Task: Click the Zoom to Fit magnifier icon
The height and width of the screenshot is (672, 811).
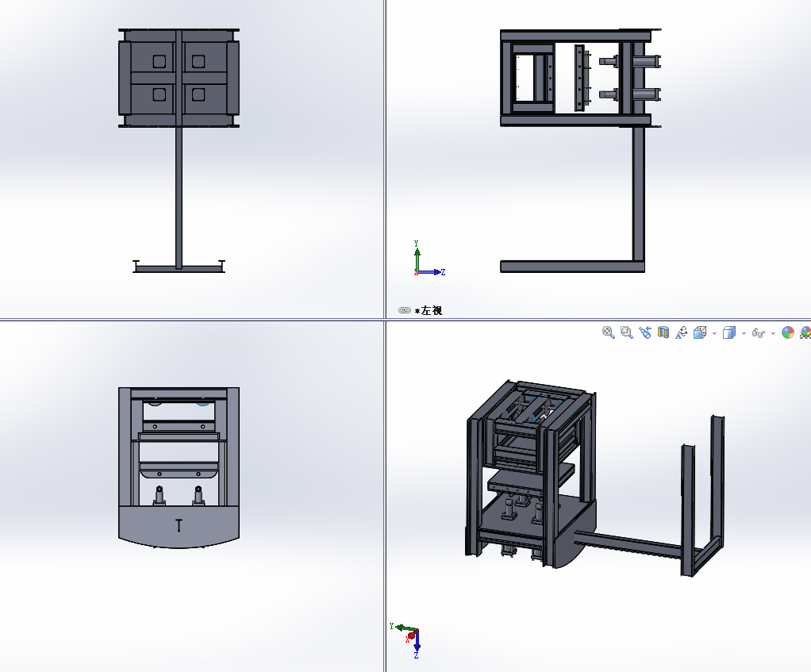Action: [x=608, y=332]
